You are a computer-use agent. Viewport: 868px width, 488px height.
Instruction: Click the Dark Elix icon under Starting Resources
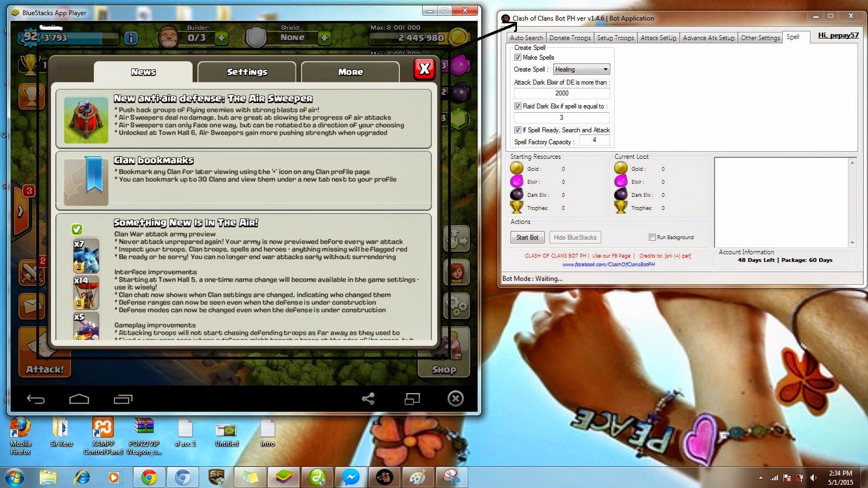(517, 195)
